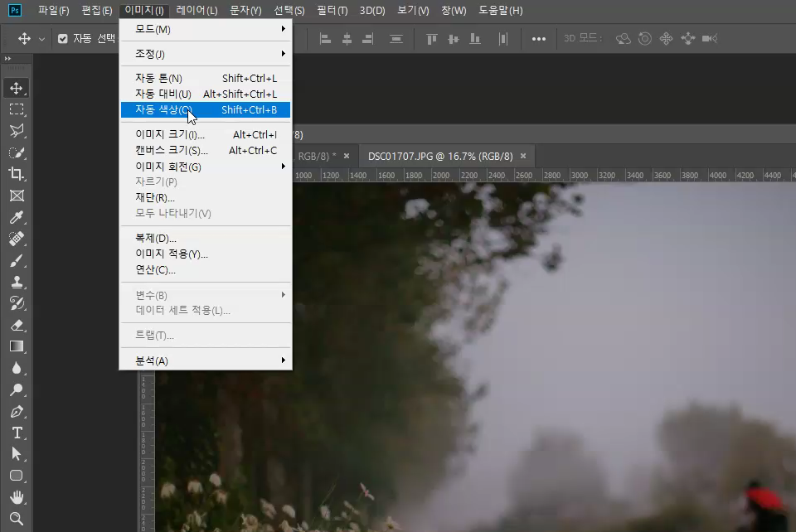Image resolution: width=796 pixels, height=532 pixels.
Task: Open Move tool preset dropdown arrow
Action: (41, 39)
